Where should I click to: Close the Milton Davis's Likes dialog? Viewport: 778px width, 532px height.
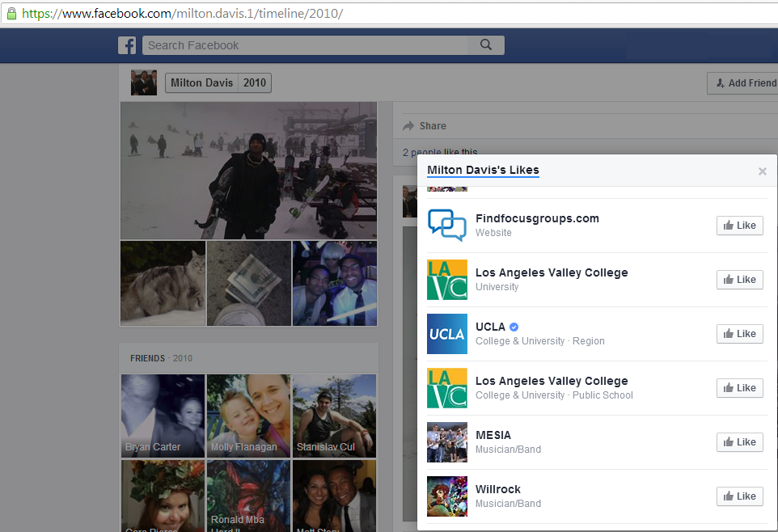coord(763,171)
